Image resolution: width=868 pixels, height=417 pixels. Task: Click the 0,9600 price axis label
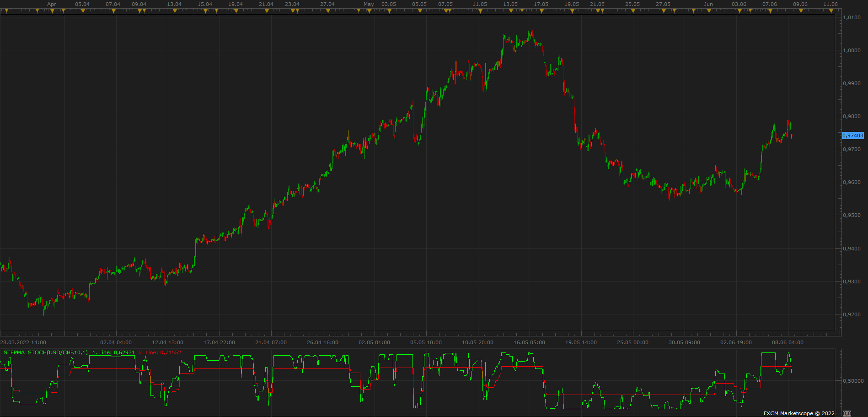(852, 182)
